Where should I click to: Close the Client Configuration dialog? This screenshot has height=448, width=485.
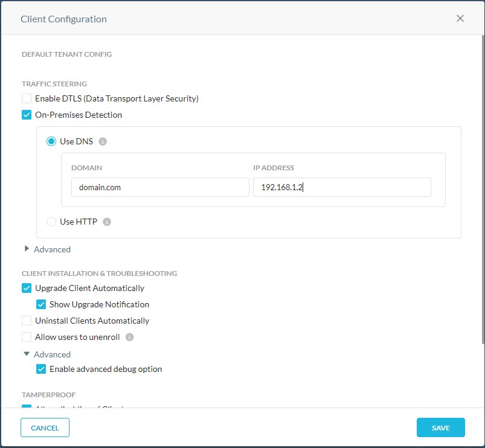click(460, 18)
